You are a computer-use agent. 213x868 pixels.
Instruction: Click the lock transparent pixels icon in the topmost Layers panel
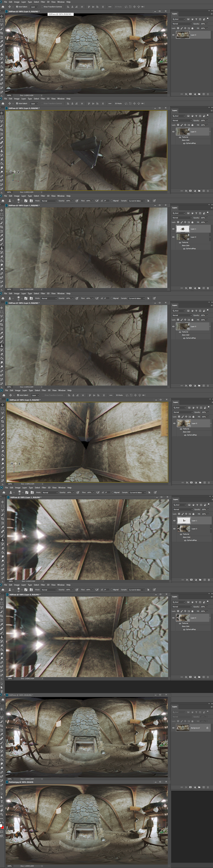pos(178,28)
